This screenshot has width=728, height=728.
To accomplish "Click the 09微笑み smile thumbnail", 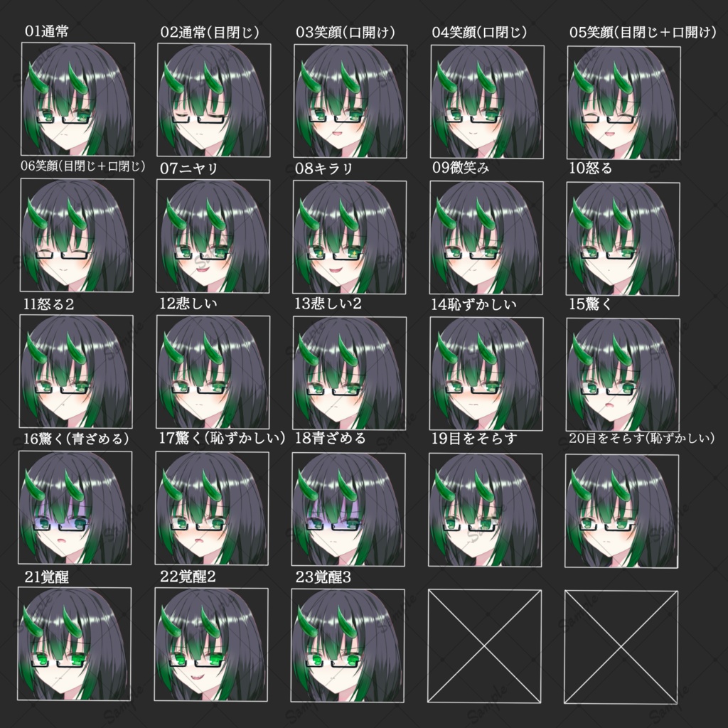I will (x=486, y=235).
